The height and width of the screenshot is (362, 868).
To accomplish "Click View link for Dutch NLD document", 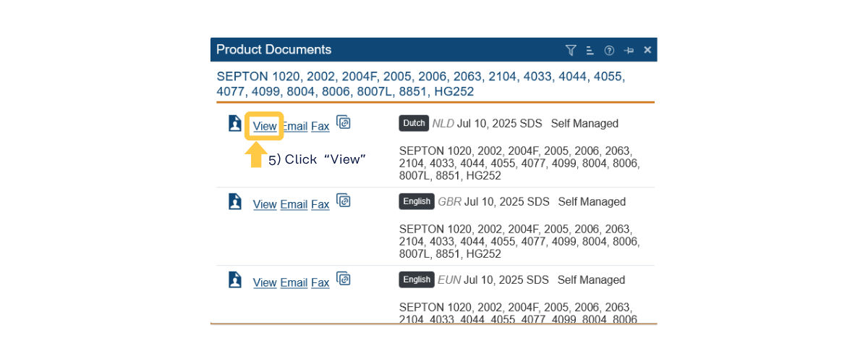I will [x=265, y=126].
